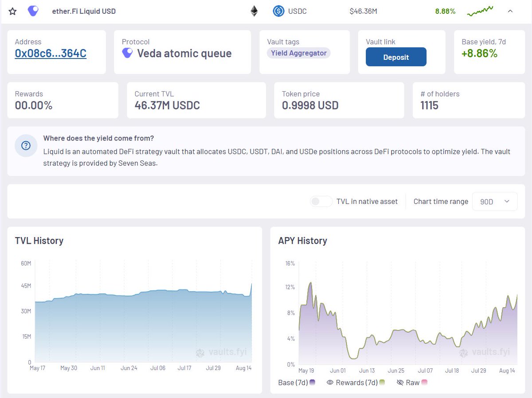Click the May 19 label on APY chart
The height and width of the screenshot is (398, 532).
307,371
